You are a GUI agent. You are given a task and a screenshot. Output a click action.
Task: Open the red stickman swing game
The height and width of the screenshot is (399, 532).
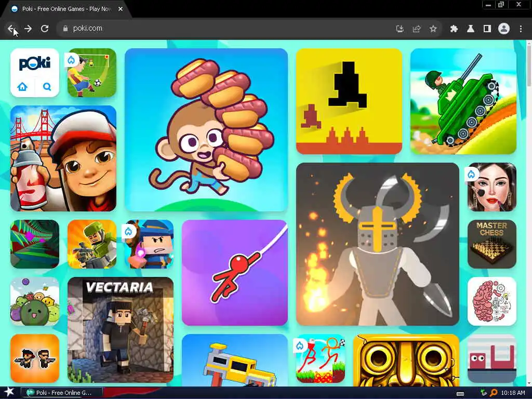pyautogui.click(x=235, y=273)
